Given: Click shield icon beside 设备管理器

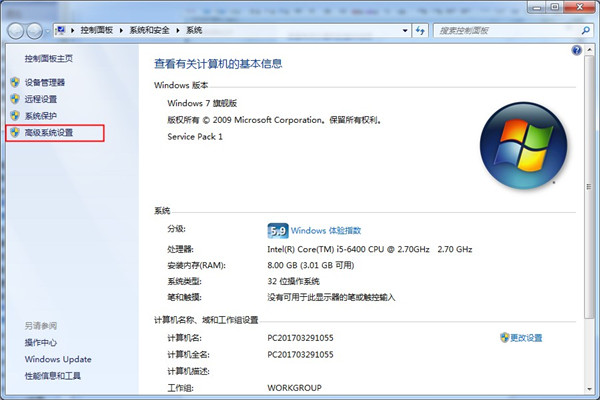Looking at the screenshot, I should [15, 82].
